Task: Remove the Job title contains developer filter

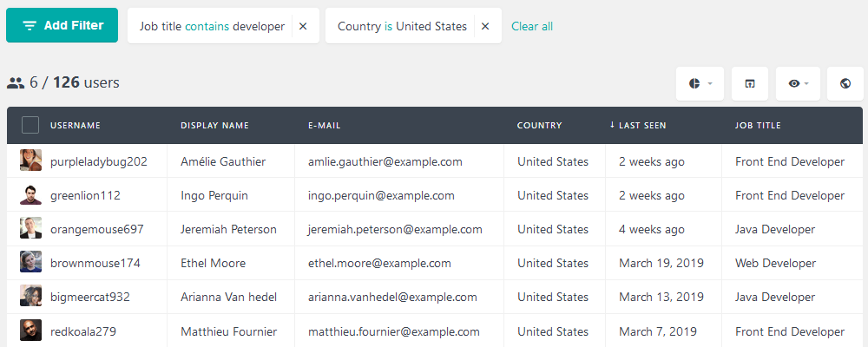Action: [303, 26]
